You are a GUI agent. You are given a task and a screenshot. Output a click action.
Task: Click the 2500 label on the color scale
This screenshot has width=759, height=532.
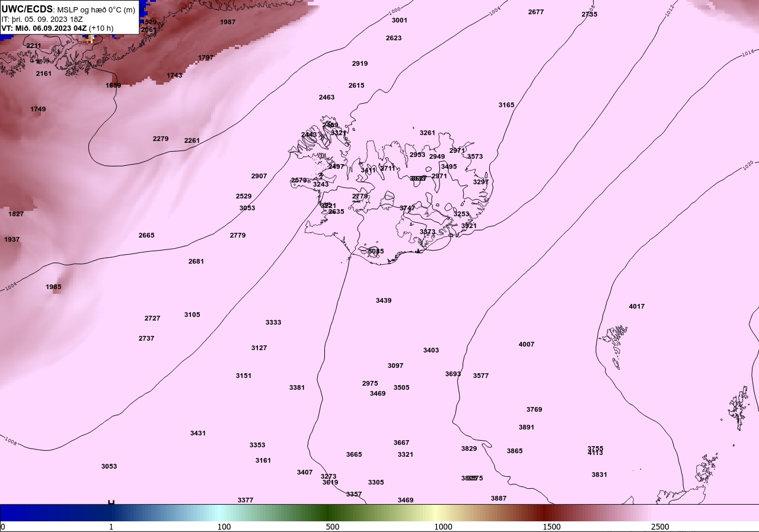click(x=660, y=527)
